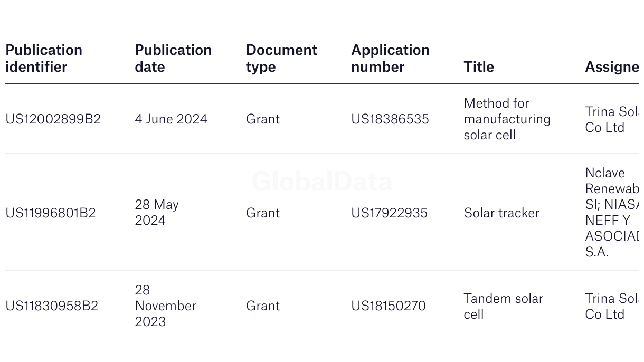Click title Method for manufacturing solar cell

tap(507, 119)
